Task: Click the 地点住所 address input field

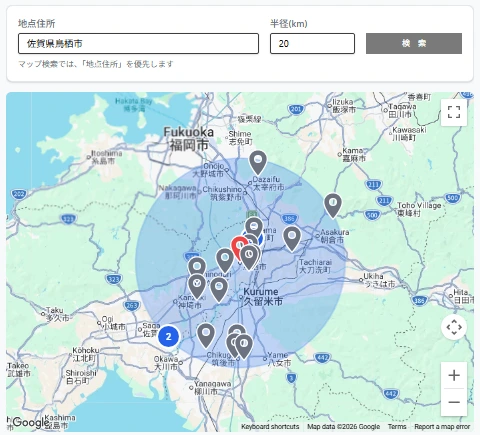Action: pyautogui.click(x=138, y=43)
